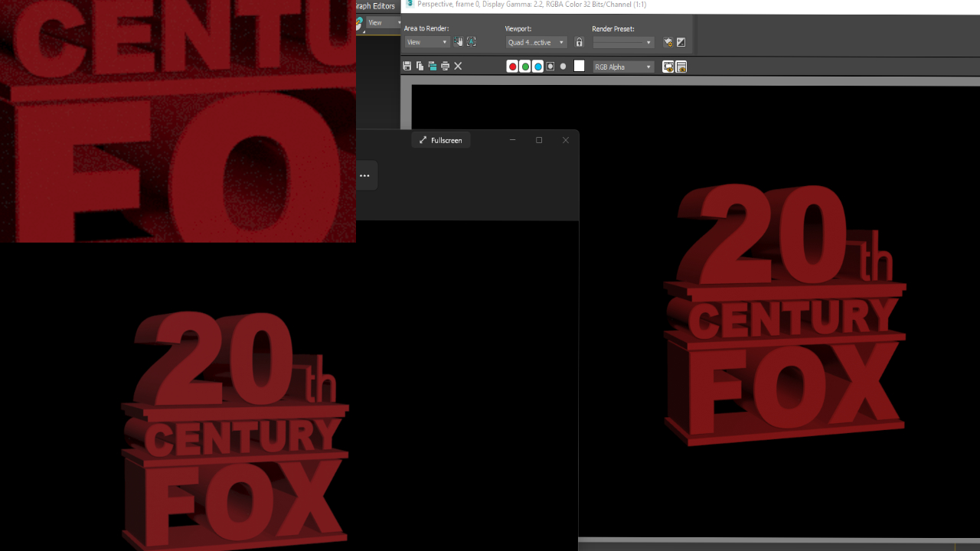Toggle the render frame UI panel button

(681, 67)
